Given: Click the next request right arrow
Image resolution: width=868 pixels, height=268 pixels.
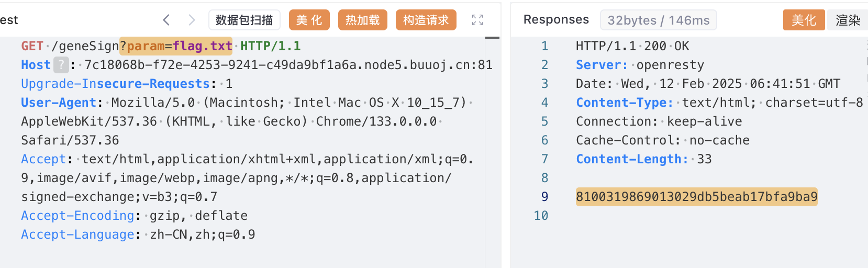Looking at the screenshot, I should [x=192, y=20].
